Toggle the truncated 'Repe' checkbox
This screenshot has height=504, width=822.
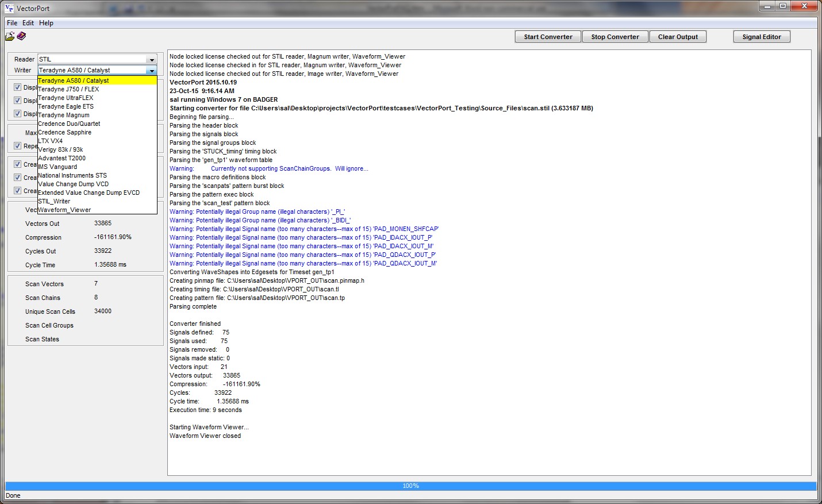17,146
